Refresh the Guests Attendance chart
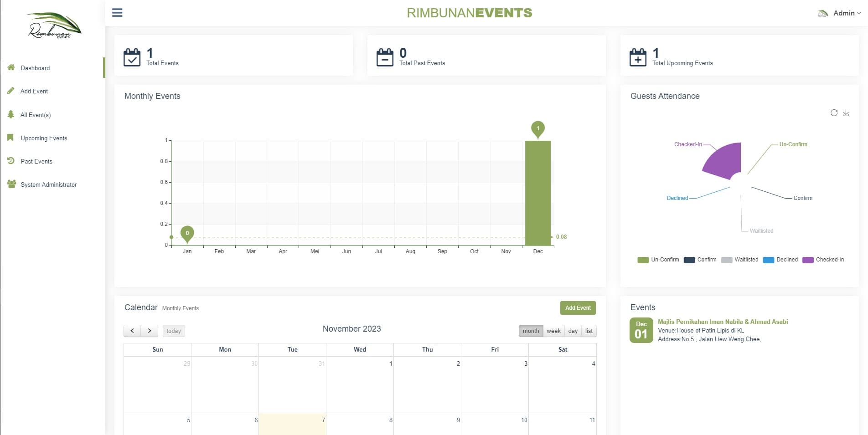 pyautogui.click(x=834, y=113)
